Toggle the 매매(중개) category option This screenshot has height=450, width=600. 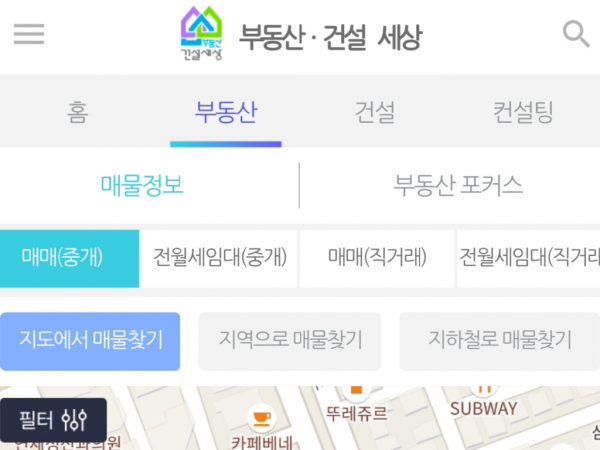(x=69, y=258)
